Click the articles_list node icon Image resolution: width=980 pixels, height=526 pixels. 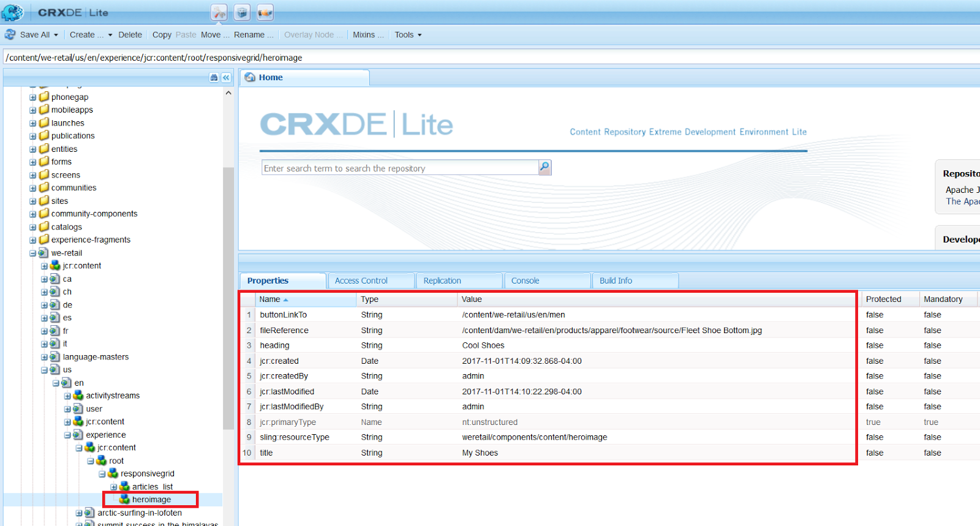(125, 486)
